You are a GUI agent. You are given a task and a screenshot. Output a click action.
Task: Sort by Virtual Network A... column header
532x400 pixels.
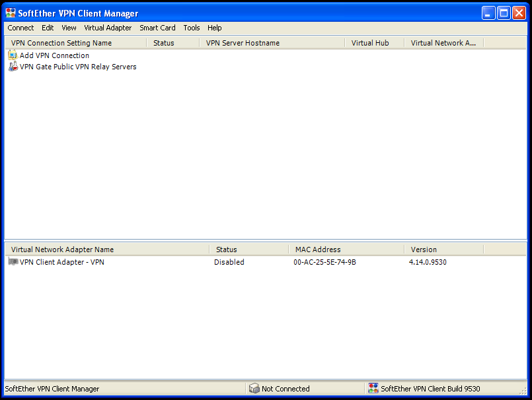point(444,43)
